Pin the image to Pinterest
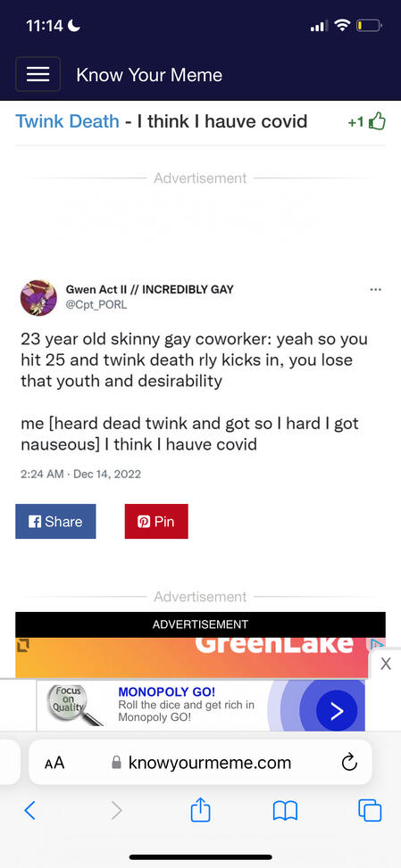 (156, 522)
